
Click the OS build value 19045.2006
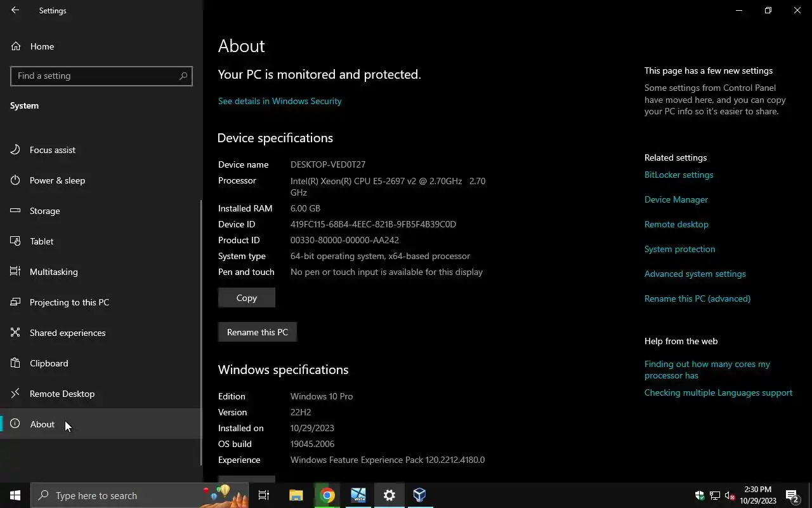click(312, 444)
